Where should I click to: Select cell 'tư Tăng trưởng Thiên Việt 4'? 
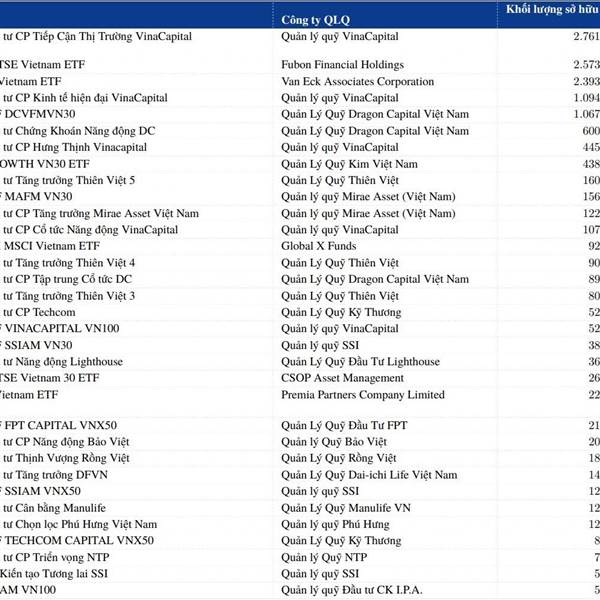pyautogui.click(x=69, y=263)
